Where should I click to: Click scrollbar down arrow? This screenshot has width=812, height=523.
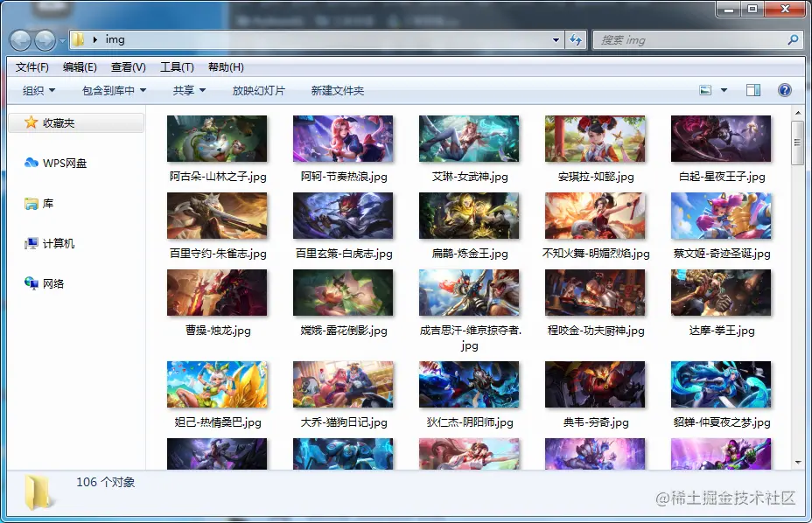pyautogui.click(x=797, y=463)
